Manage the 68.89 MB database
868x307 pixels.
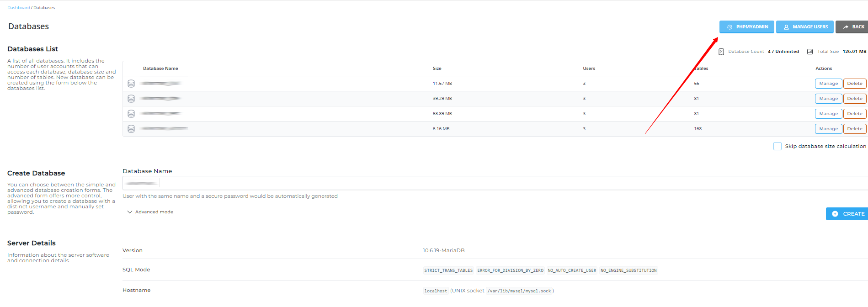[x=828, y=114]
